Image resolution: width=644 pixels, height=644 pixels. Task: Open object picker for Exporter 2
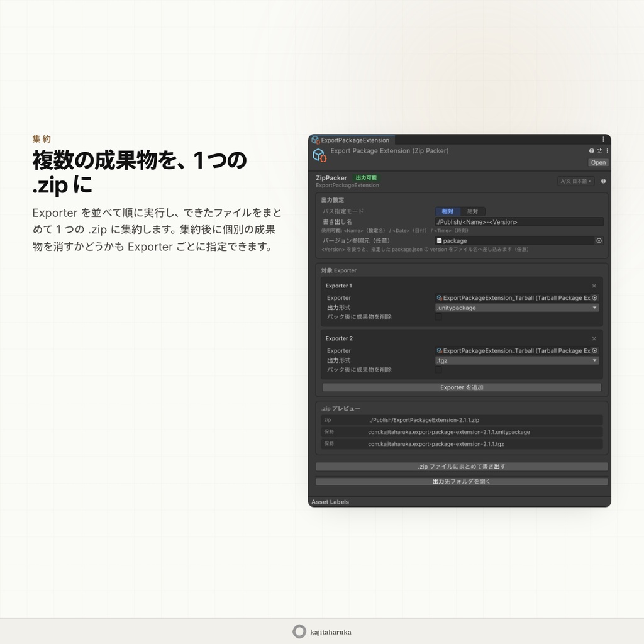594,351
